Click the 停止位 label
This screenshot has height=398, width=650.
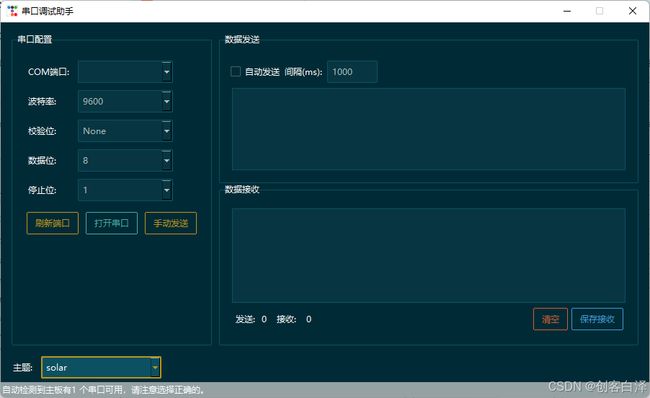click(x=42, y=190)
